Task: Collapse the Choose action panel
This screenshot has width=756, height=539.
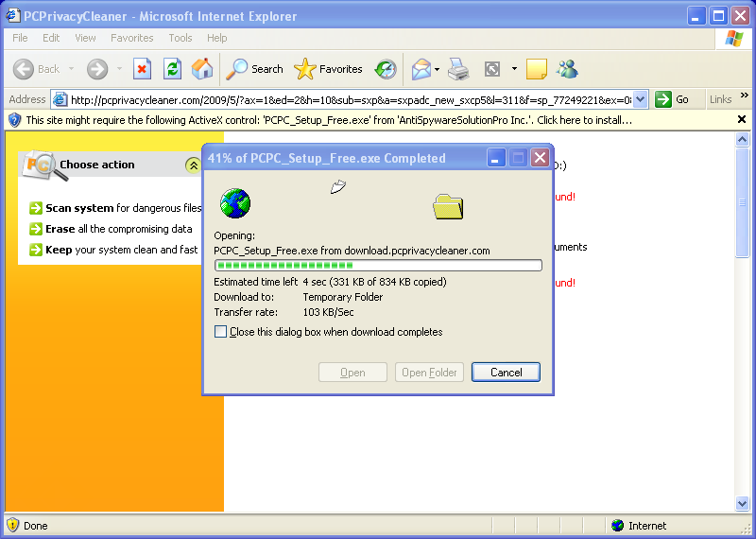Action: 194,165
